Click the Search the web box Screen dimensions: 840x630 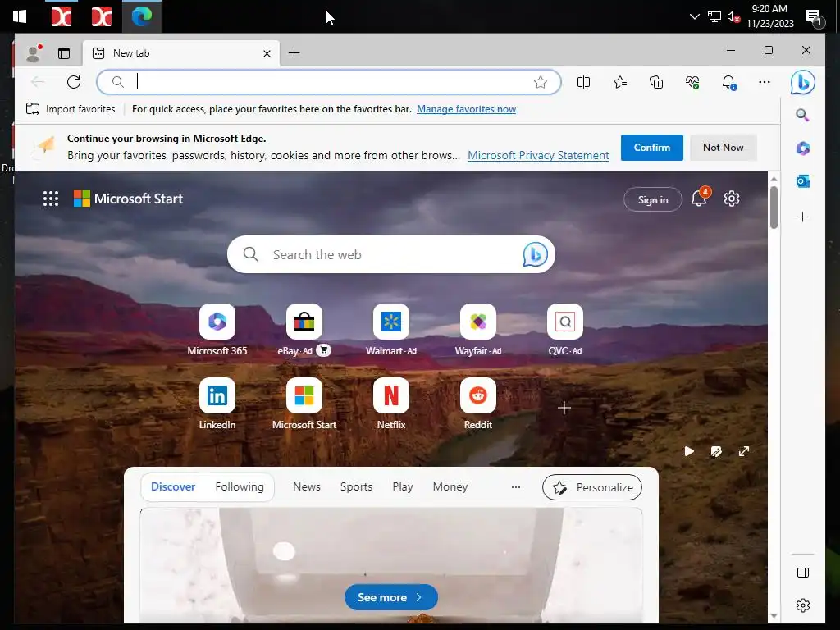391,254
